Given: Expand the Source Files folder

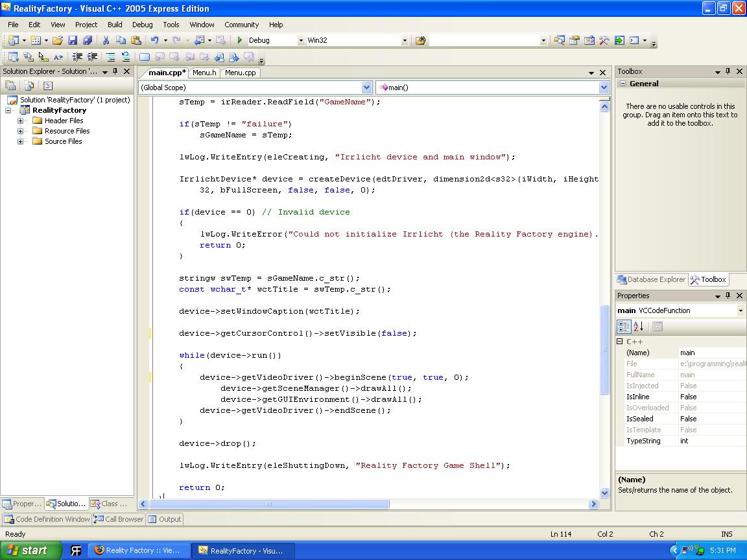Looking at the screenshot, I should coord(21,141).
